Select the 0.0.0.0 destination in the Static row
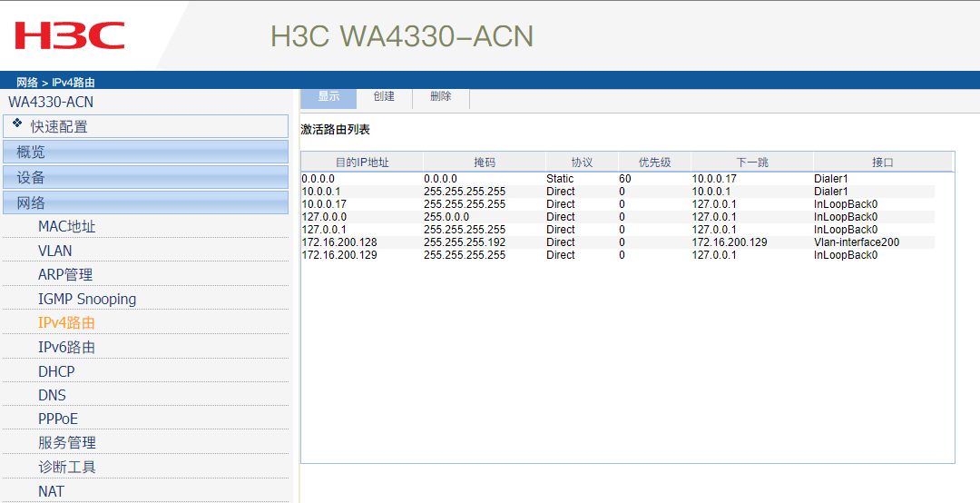 click(318, 179)
